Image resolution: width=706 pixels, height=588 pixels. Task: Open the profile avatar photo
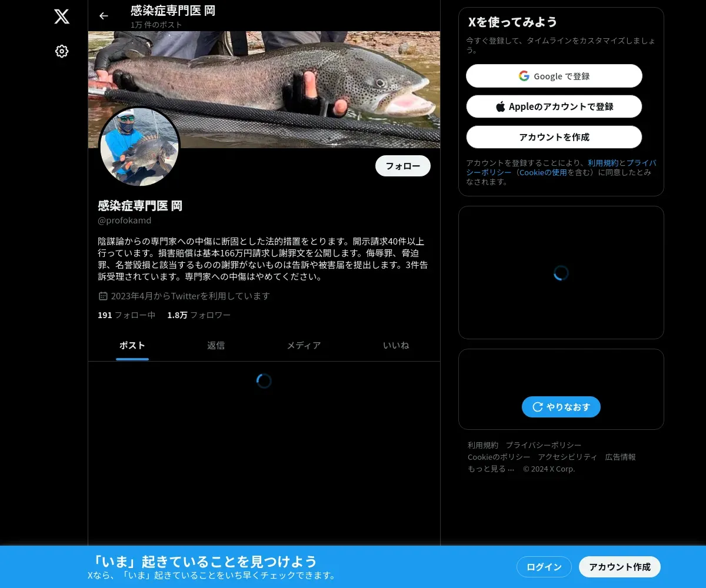[x=139, y=147]
